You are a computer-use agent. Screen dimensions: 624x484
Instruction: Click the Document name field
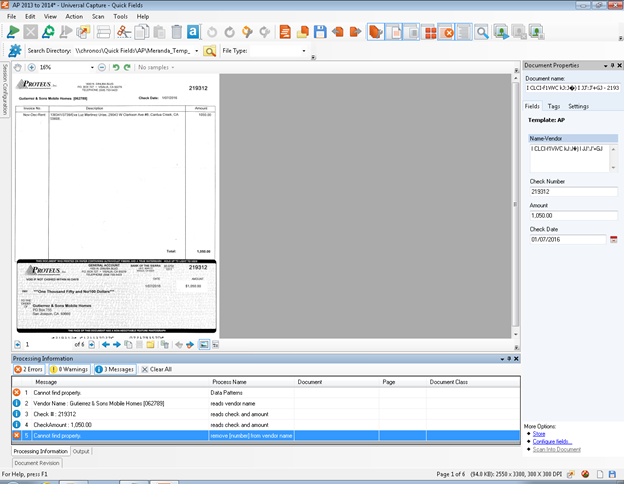pos(572,88)
